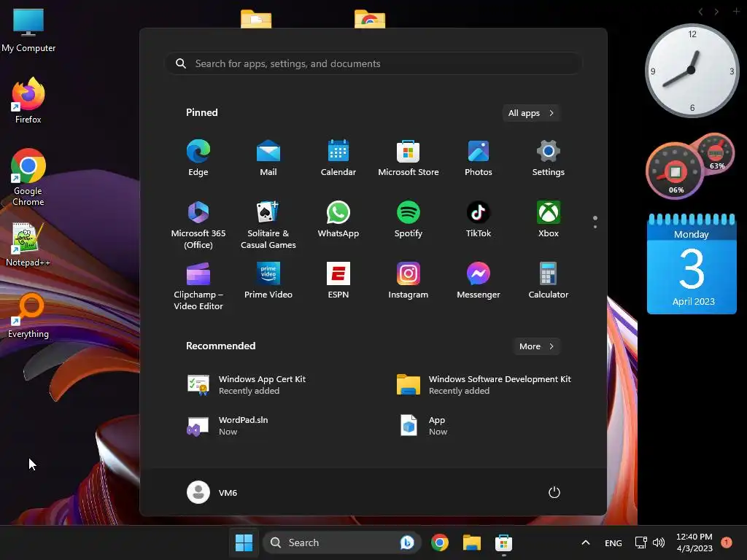
Task: Open Microsoft Store from the taskbar
Action: [x=503, y=542]
